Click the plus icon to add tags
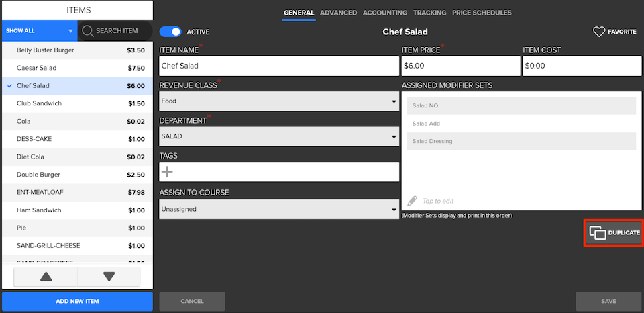644x313 pixels. pyautogui.click(x=168, y=172)
